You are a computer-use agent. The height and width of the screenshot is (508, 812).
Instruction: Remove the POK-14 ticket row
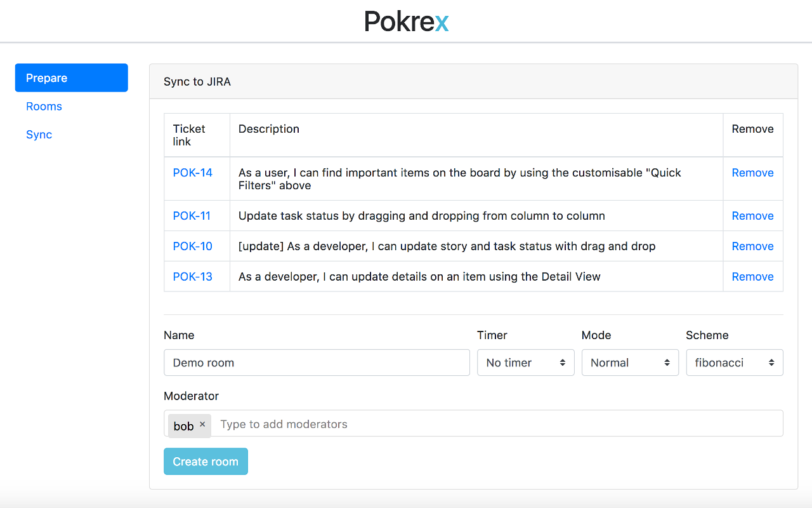pos(752,173)
